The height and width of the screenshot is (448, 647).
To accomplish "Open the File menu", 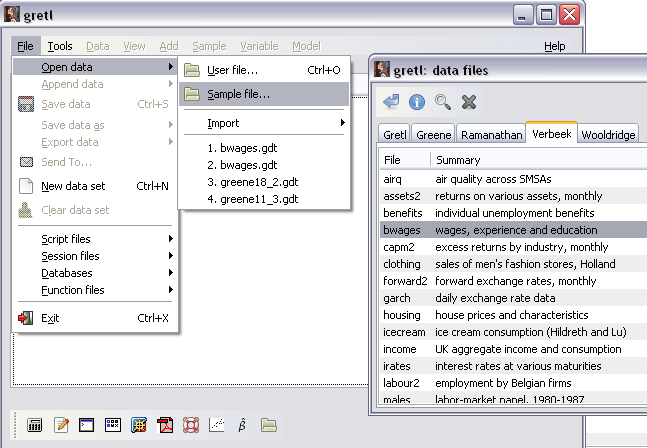I will point(26,46).
